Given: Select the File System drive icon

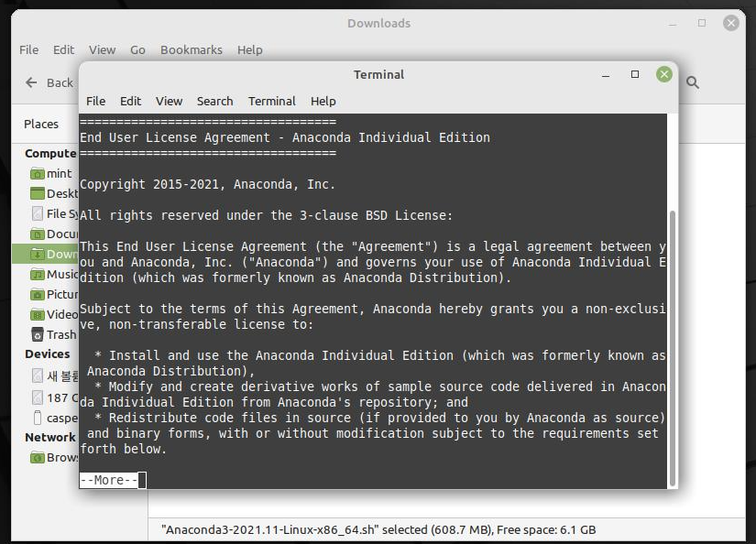Looking at the screenshot, I should point(38,213).
